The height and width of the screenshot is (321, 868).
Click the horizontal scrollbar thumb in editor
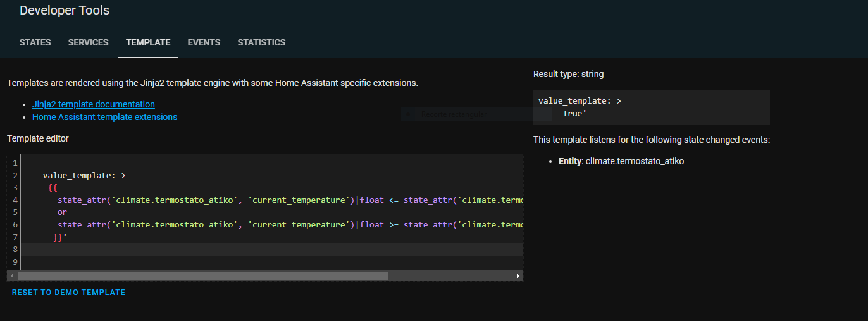[202, 276]
